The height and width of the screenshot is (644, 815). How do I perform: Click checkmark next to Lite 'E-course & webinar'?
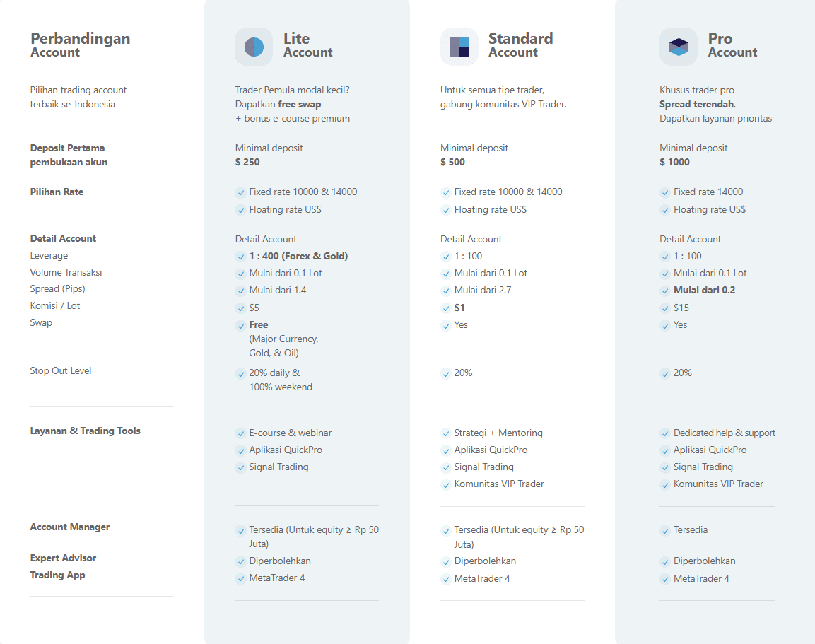tap(240, 433)
